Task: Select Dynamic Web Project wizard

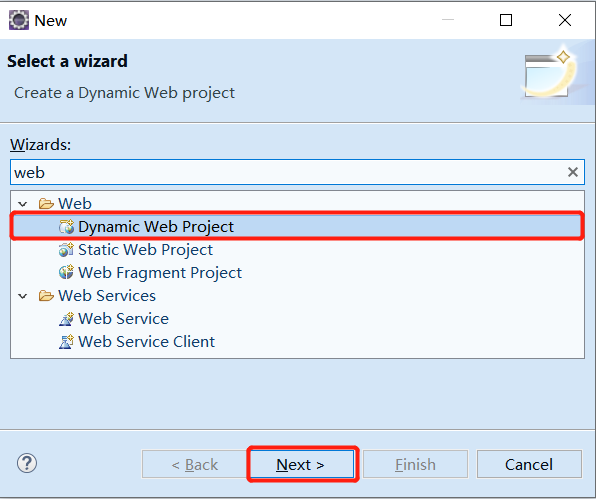Action: coord(296,227)
